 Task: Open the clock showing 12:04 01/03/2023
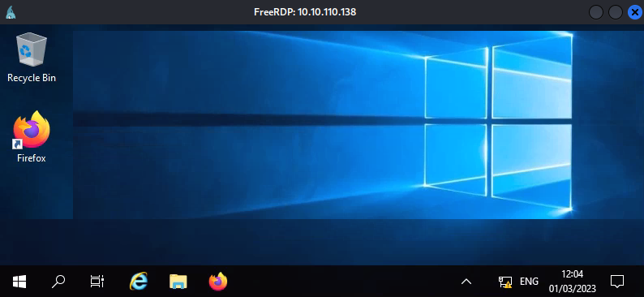(x=572, y=282)
